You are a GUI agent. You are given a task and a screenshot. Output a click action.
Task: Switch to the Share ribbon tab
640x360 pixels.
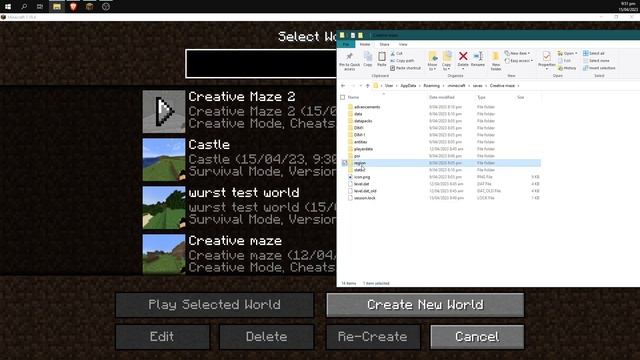(x=384, y=44)
